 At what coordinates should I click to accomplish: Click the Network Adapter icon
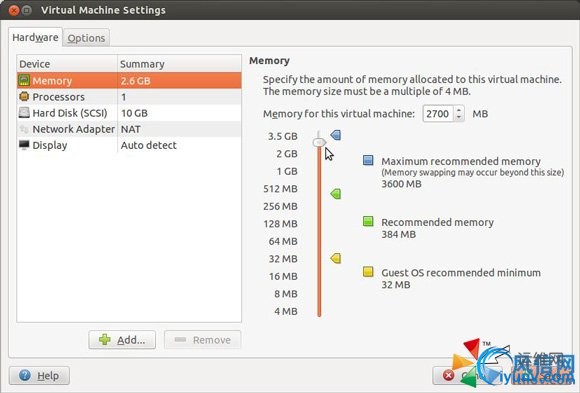click(24, 129)
